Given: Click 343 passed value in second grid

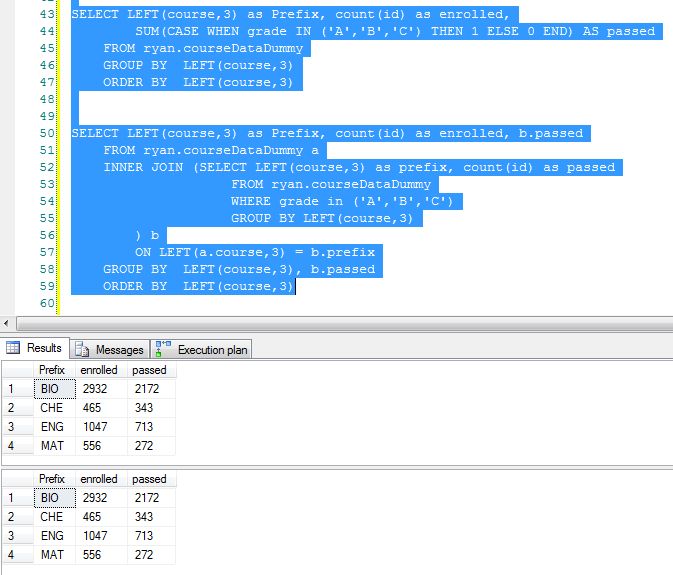Looking at the screenshot, I should [x=151, y=517].
